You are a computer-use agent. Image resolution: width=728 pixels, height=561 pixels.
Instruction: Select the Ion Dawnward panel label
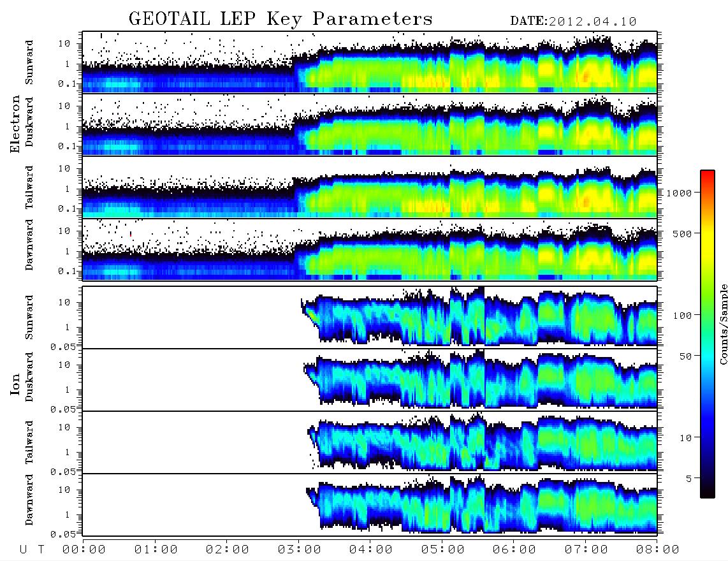tap(29, 500)
